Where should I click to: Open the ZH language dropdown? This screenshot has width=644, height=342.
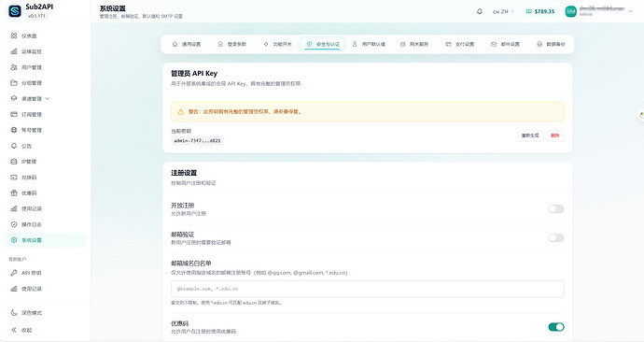pos(504,11)
